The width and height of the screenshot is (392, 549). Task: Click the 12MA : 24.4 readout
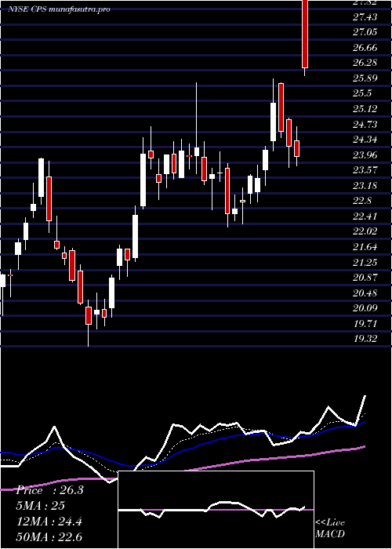tap(49, 522)
